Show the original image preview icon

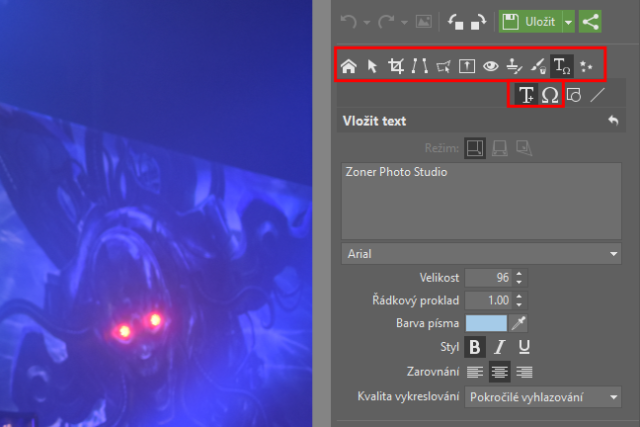[424, 21]
